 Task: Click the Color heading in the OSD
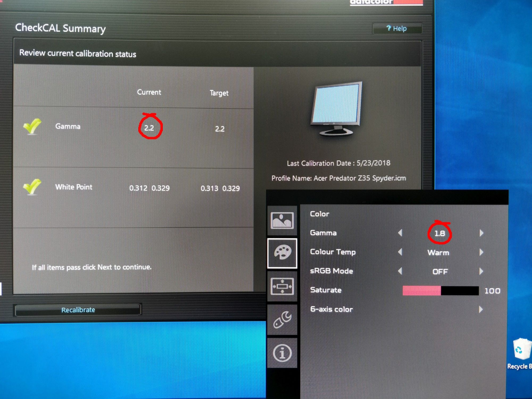(x=319, y=214)
